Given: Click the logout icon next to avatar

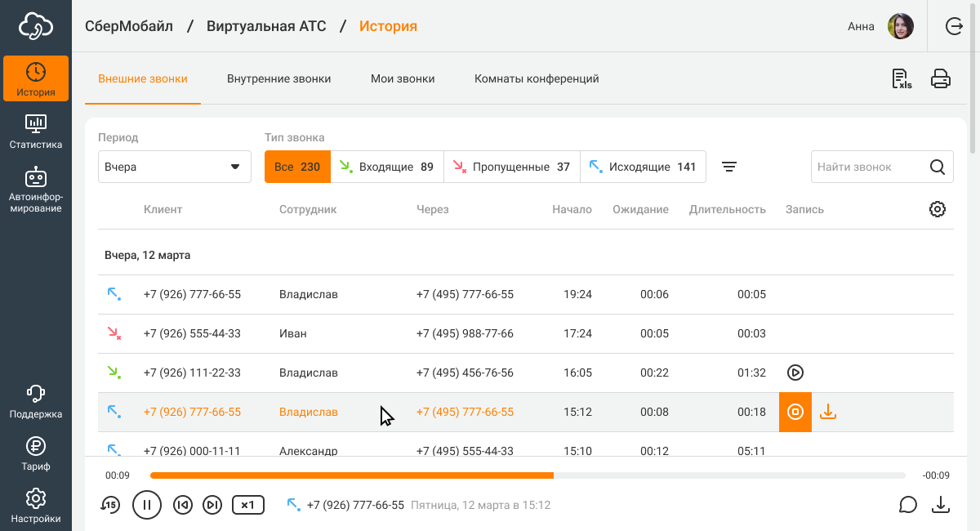Looking at the screenshot, I should pos(954,27).
